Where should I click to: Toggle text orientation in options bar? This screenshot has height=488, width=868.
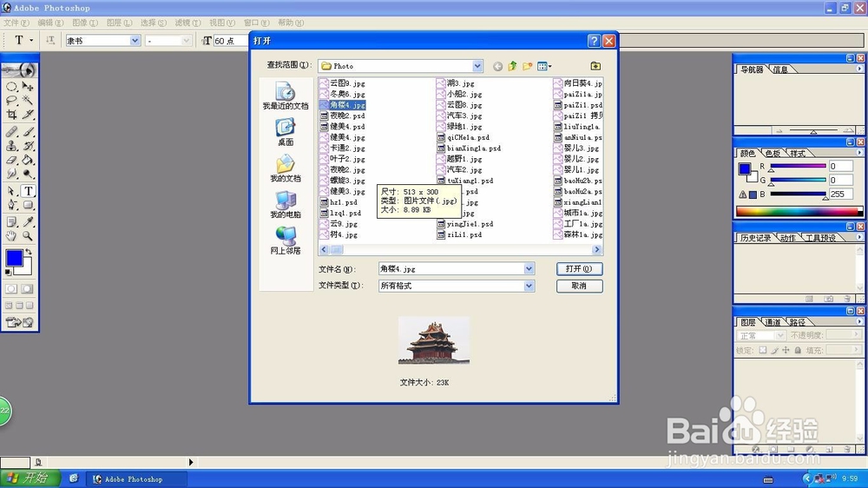(x=50, y=41)
